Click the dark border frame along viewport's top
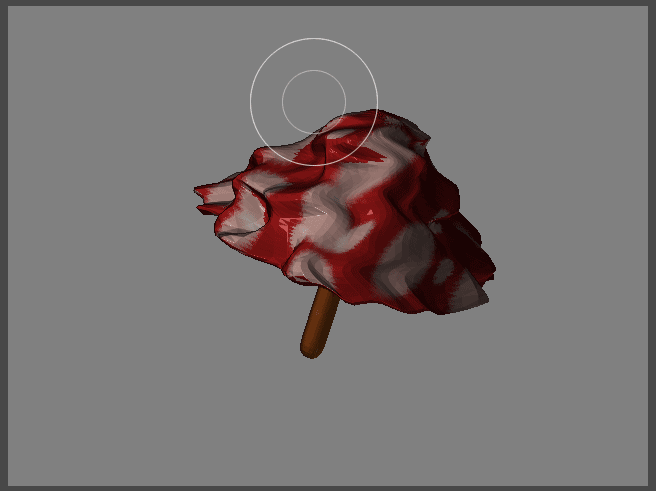The height and width of the screenshot is (491, 656). [328, 3]
